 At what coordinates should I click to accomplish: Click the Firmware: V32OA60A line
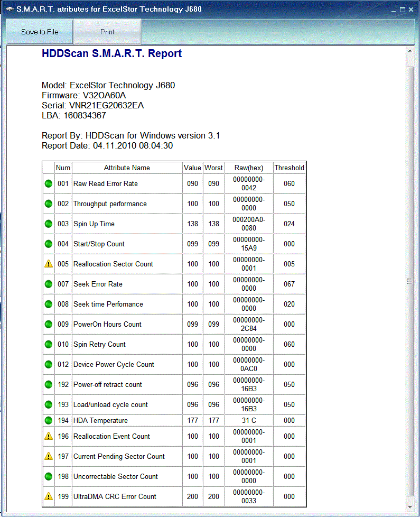[83, 96]
